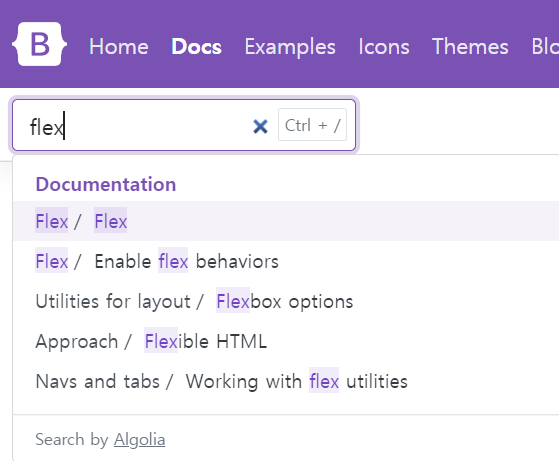Click the Documentation results heading

pyautogui.click(x=106, y=184)
